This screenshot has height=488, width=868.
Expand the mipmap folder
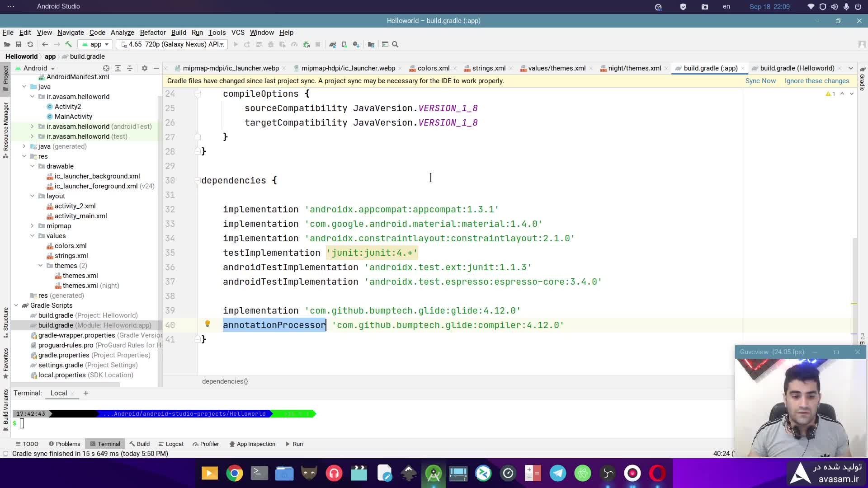(x=32, y=226)
